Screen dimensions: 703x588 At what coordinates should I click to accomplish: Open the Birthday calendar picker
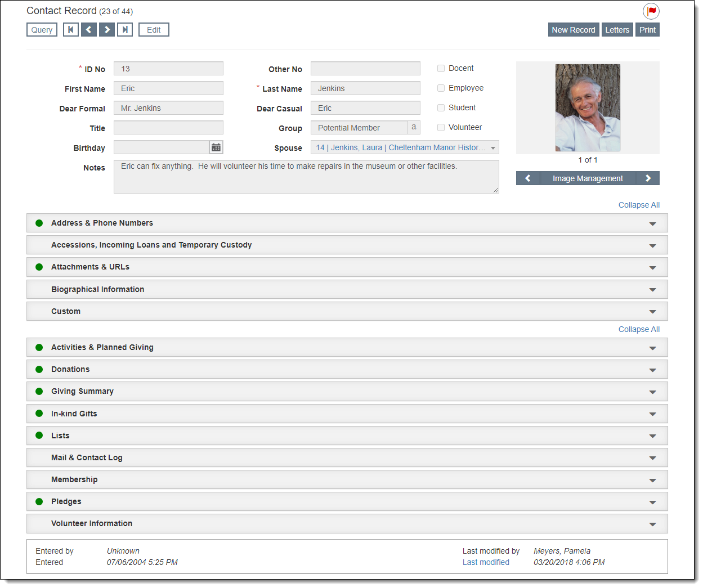point(216,147)
